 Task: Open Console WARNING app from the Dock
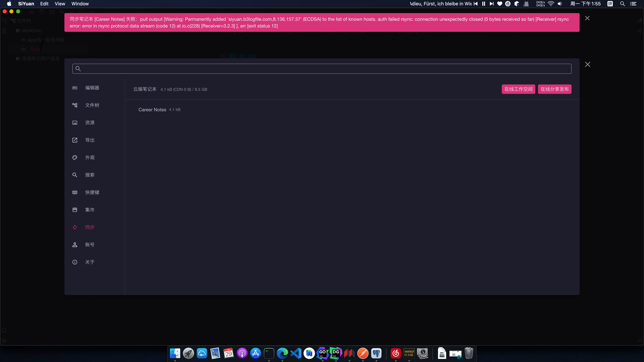pos(409,353)
